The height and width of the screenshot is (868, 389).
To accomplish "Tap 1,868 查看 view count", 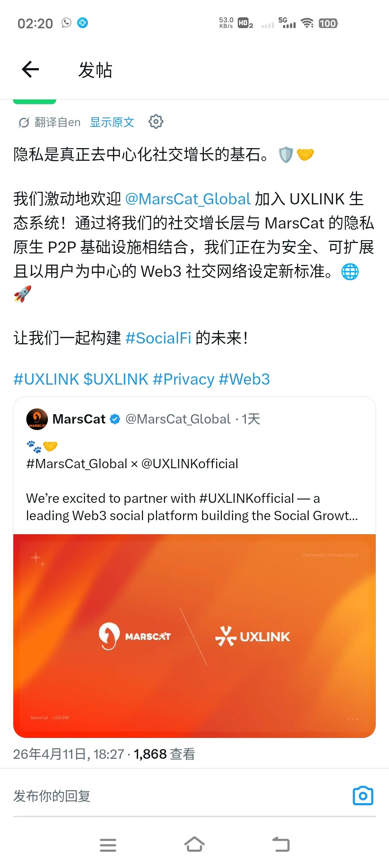I will click(x=164, y=754).
